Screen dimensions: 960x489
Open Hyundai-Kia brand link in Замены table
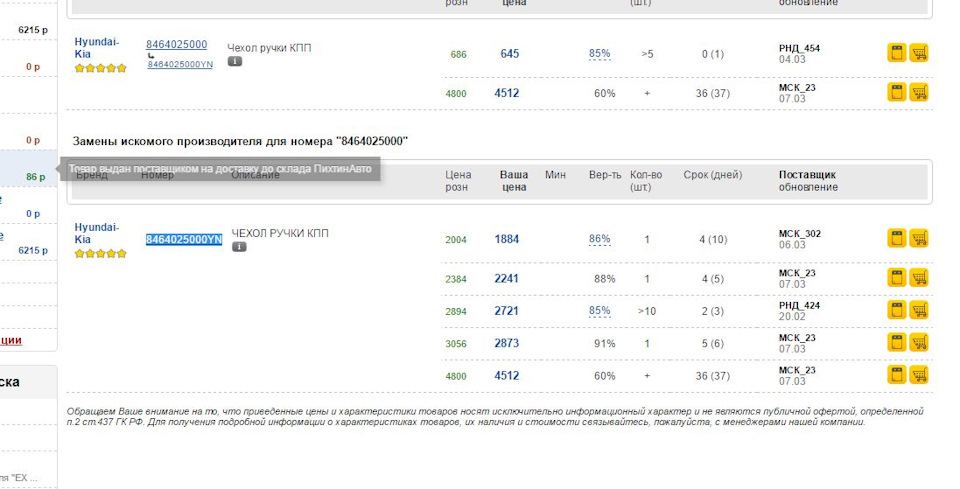(97, 233)
